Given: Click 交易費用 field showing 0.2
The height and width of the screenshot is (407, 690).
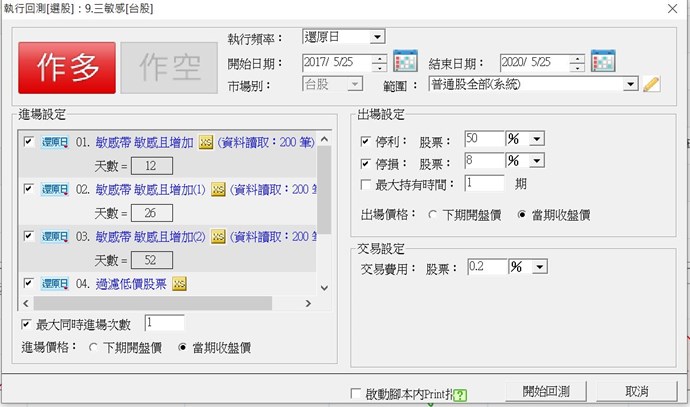Looking at the screenshot, I should pos(487,267).
